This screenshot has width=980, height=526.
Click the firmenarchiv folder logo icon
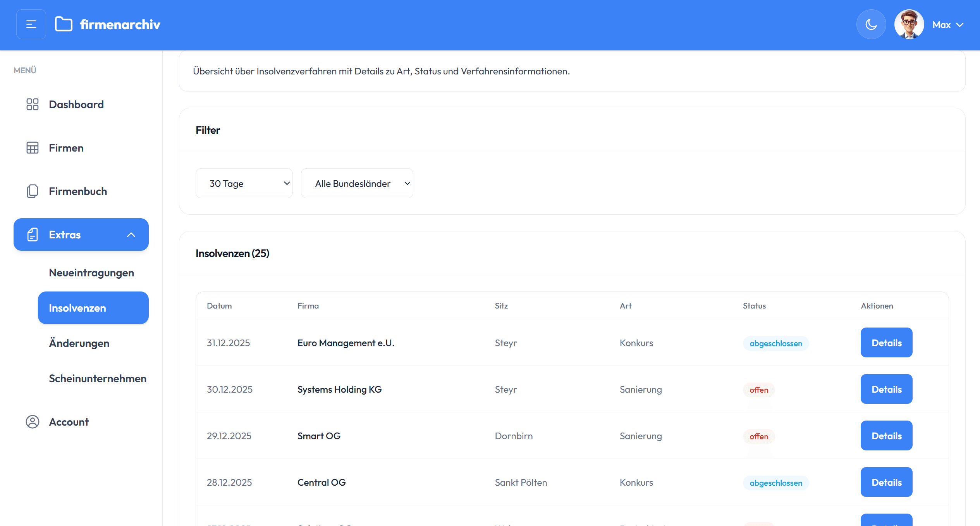pos(64,24)
